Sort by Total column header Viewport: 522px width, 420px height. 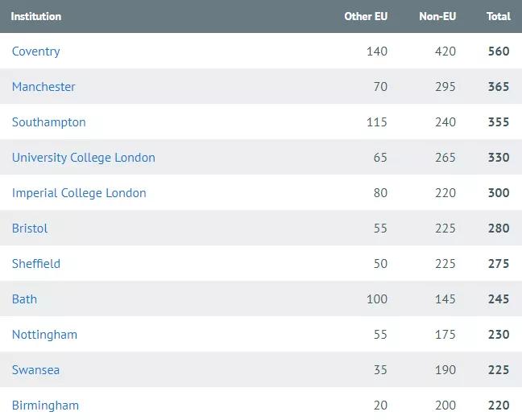(x=499, y=16)
